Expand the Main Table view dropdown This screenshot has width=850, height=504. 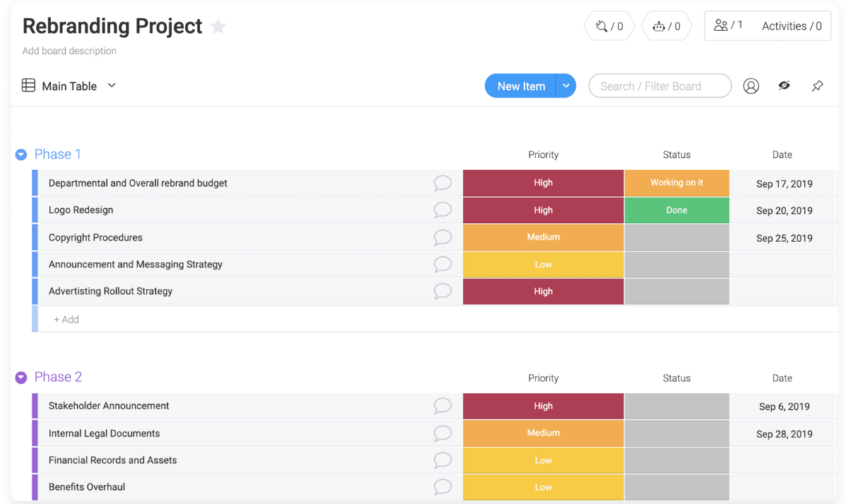point(112,86)
